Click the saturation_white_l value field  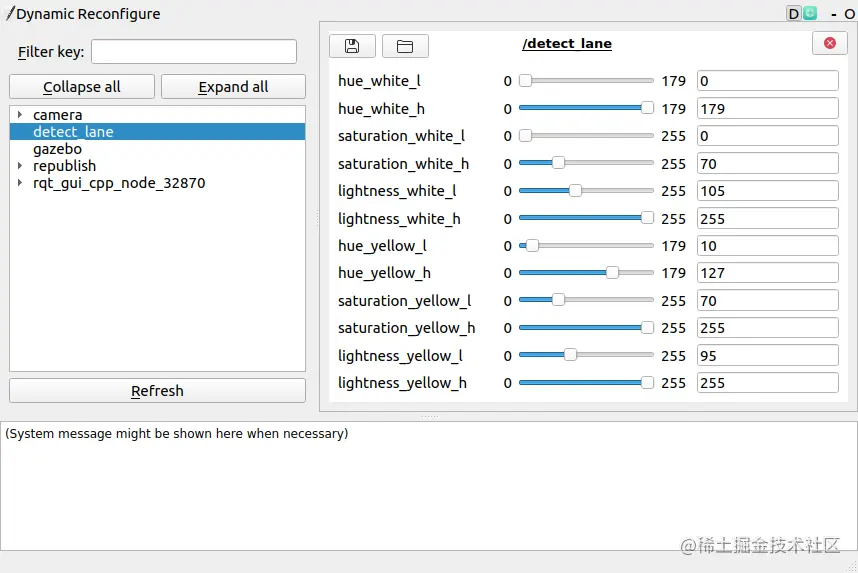[x=768, y=136]
